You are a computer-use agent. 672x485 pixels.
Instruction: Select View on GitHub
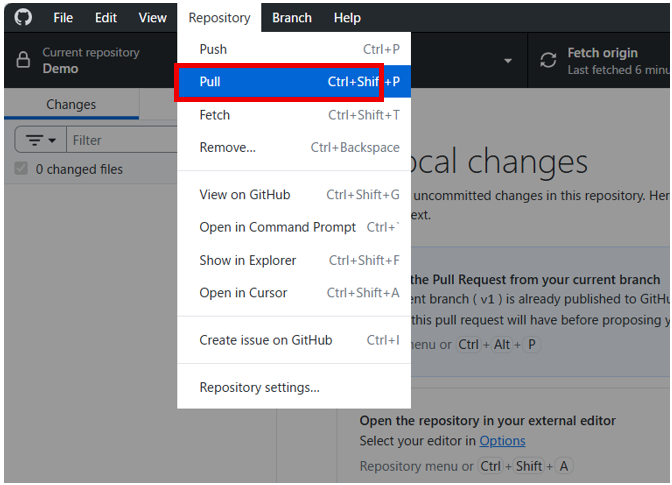(294, 195)
